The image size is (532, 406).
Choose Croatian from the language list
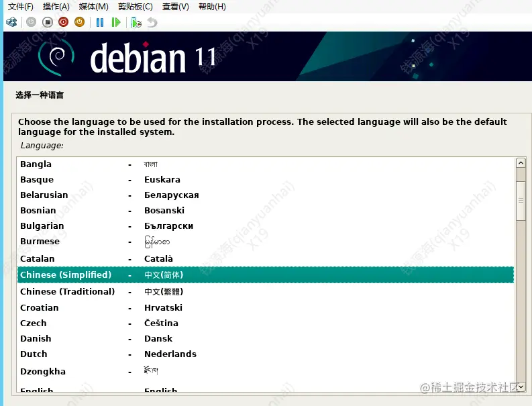pyautogui.click(x=265, y=307)
